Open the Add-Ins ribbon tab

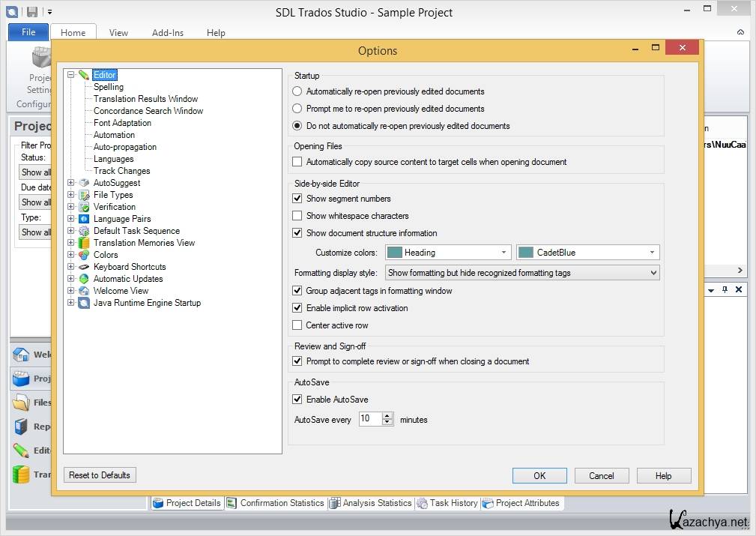click(167, 33)
